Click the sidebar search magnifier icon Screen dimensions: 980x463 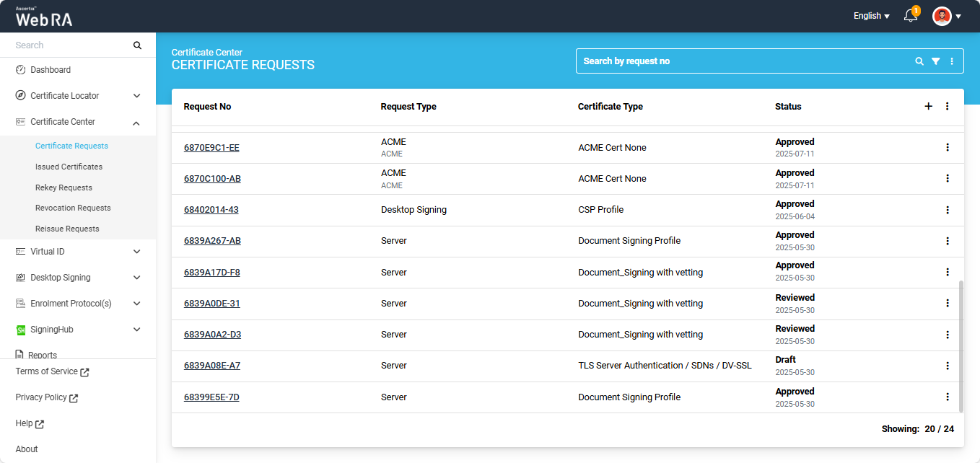(x=137, y=45)
